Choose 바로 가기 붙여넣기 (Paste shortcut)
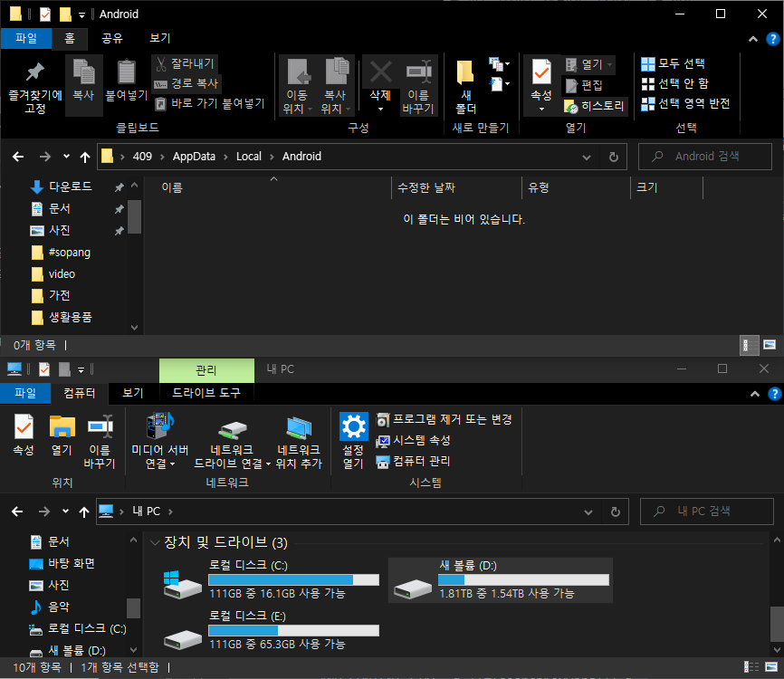Screen dimensions: 784x679 [x=210, y=103]
